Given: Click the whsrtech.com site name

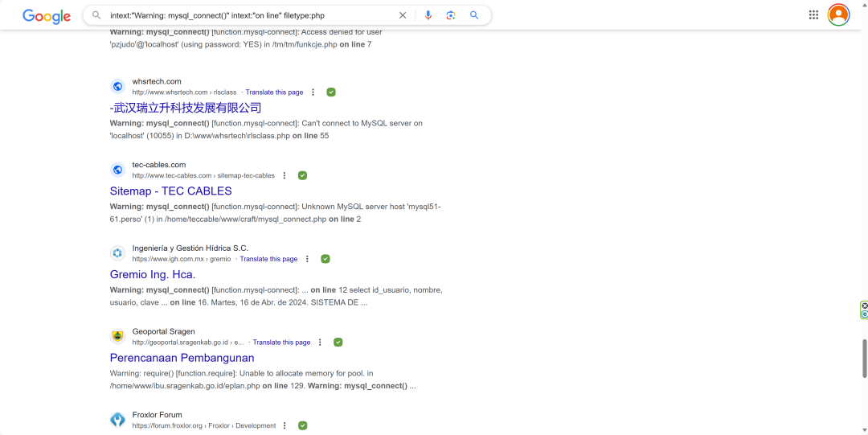Looking at the screenshot, I should click(157, 81).
